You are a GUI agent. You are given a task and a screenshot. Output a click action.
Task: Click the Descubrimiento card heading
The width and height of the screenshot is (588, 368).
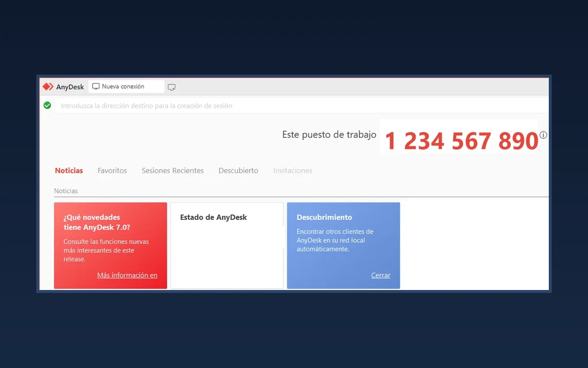[x=324, y=217]
